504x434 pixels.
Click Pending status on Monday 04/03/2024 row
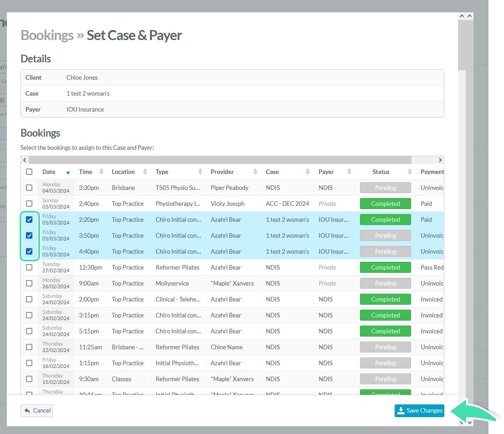[386, 188]
